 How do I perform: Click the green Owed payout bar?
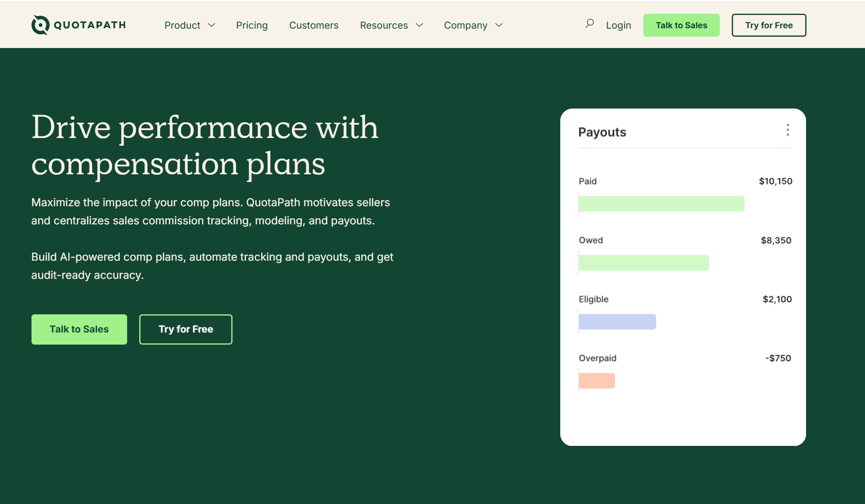coord(644,263)
